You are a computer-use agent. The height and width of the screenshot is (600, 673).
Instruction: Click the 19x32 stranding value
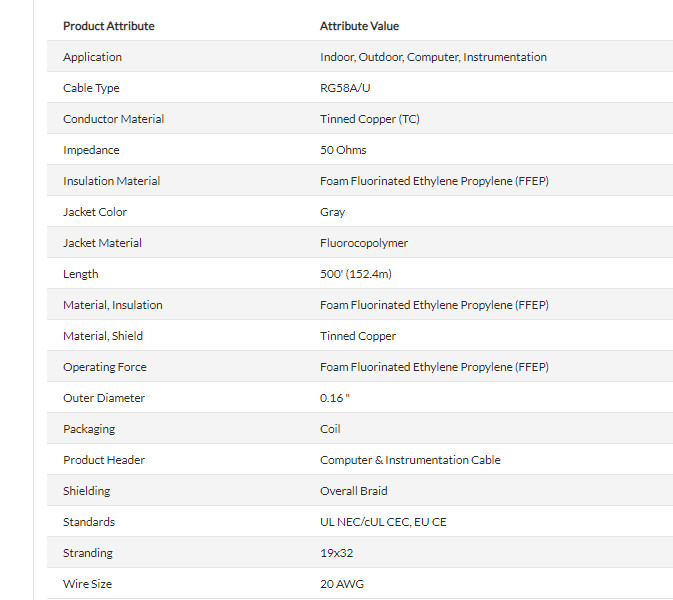[336, 553]
